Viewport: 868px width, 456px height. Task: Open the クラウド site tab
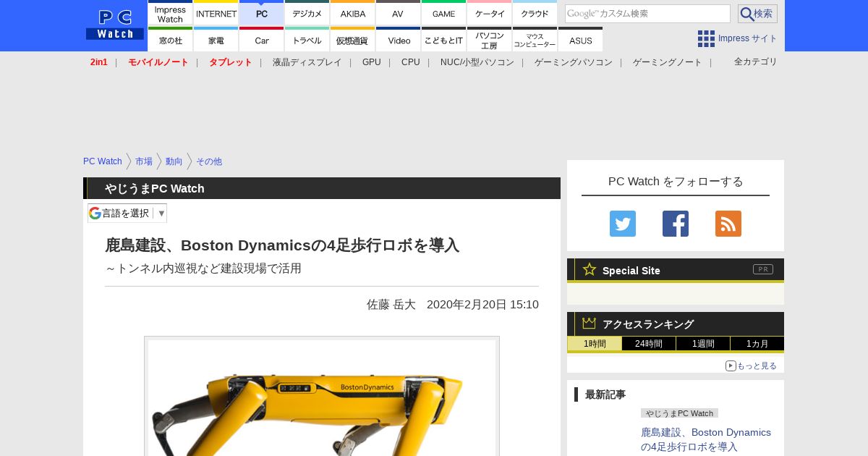coord(535,14)
